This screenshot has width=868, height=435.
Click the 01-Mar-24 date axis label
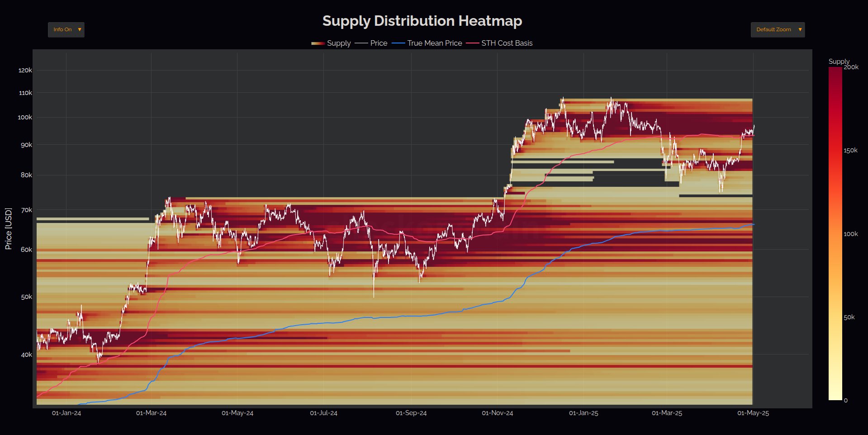pyautogui.click(x=151, y=413)
